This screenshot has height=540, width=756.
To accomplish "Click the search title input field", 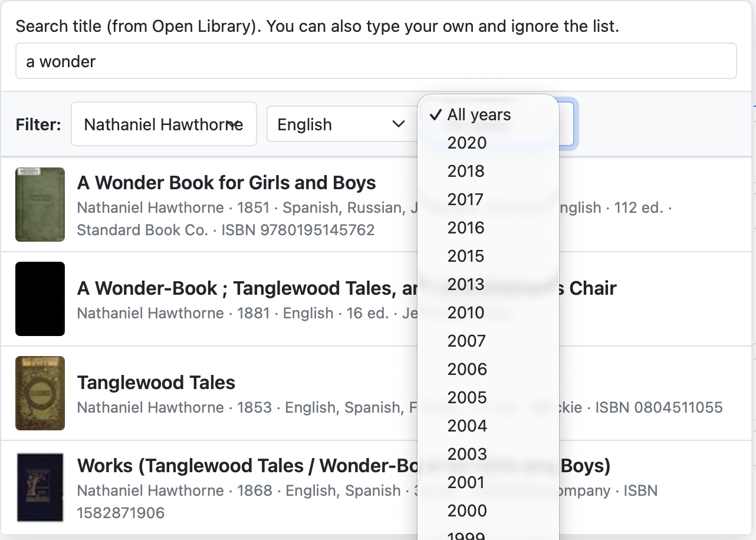I will [x=376, y=61].
